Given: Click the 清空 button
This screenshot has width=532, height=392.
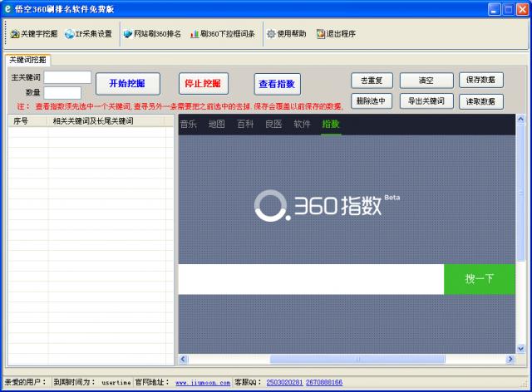Looking at the screenshot, I should [x=426, y=81].
